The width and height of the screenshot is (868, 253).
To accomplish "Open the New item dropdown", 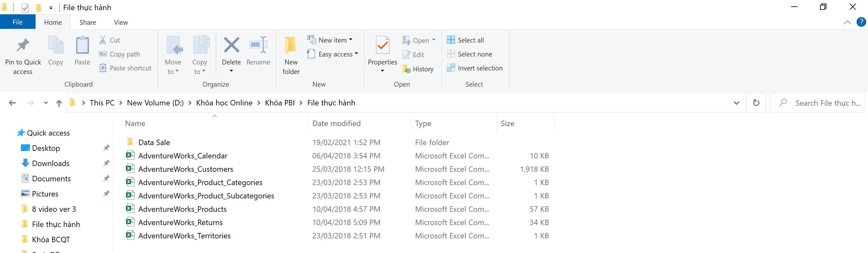I will coord(351,40).
